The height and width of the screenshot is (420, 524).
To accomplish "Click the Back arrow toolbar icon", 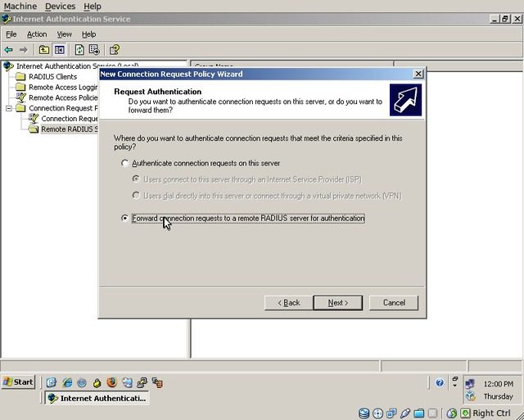I will [9, 50].
